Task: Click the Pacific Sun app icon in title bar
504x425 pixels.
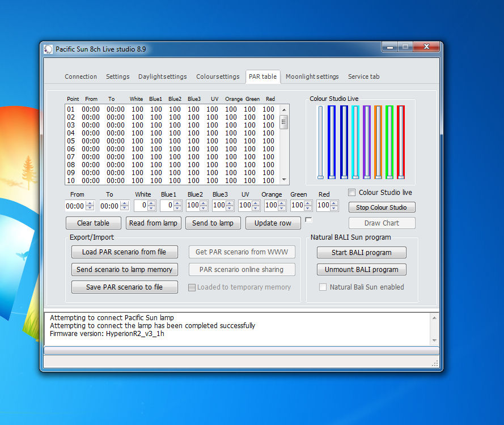Action: pyautogui.click(x=48, y=49)
